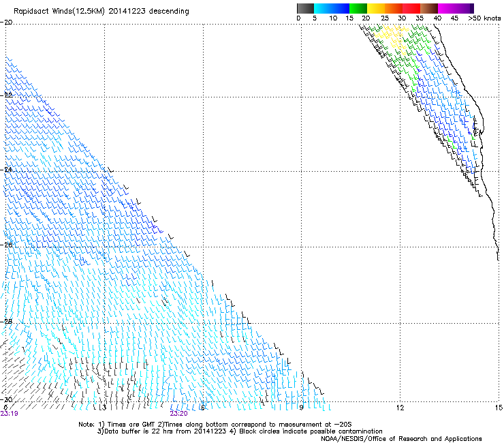The width and height of the screenshot is (504, 443).
Task: Click the legend value label '40'
Action: 437,18
